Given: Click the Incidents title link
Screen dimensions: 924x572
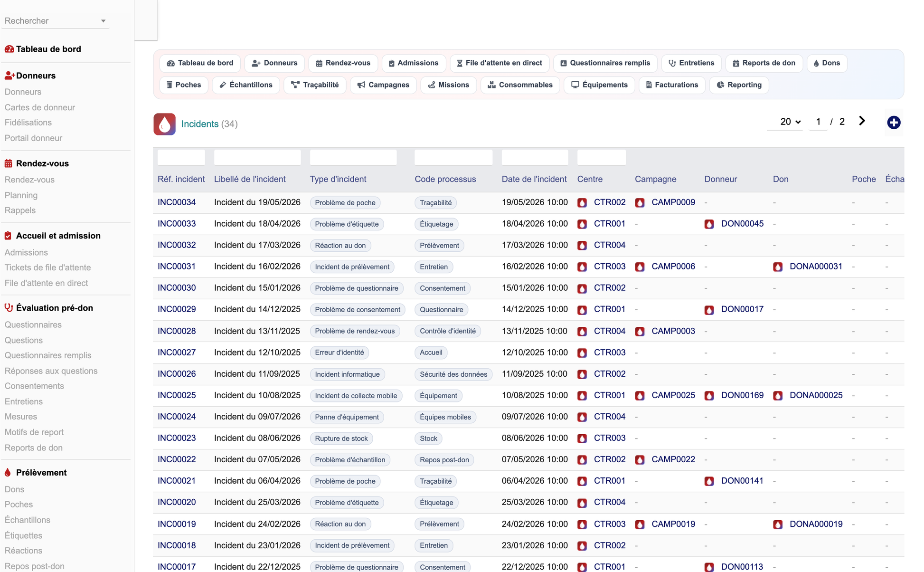Looking at the screenshot, I should pyautogui.click(x=200, y=124).
